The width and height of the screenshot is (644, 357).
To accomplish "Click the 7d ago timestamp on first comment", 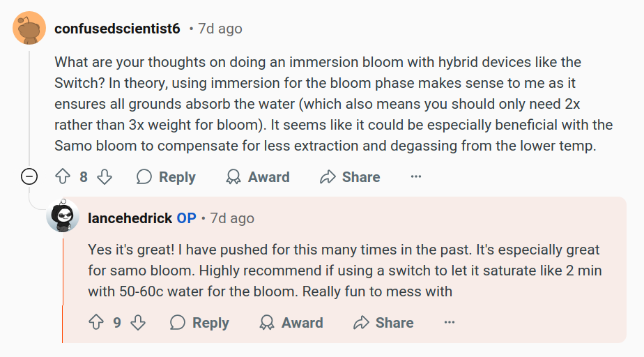I will coord(220,29).
